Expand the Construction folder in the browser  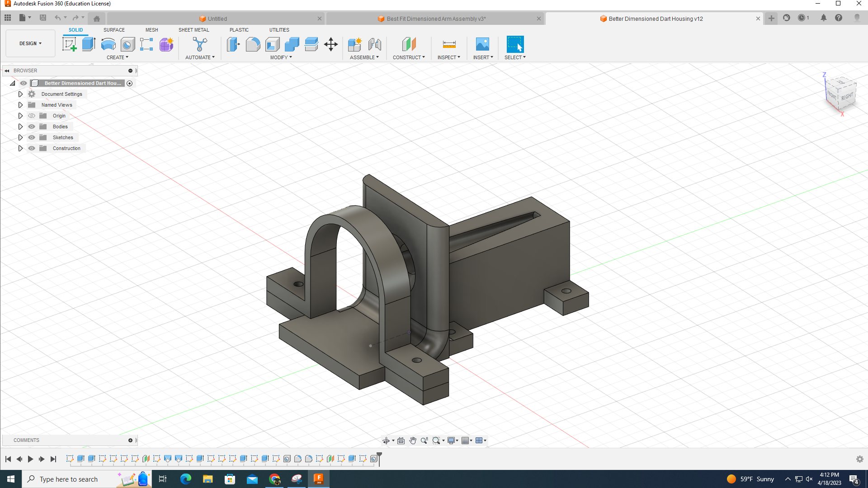20,148
